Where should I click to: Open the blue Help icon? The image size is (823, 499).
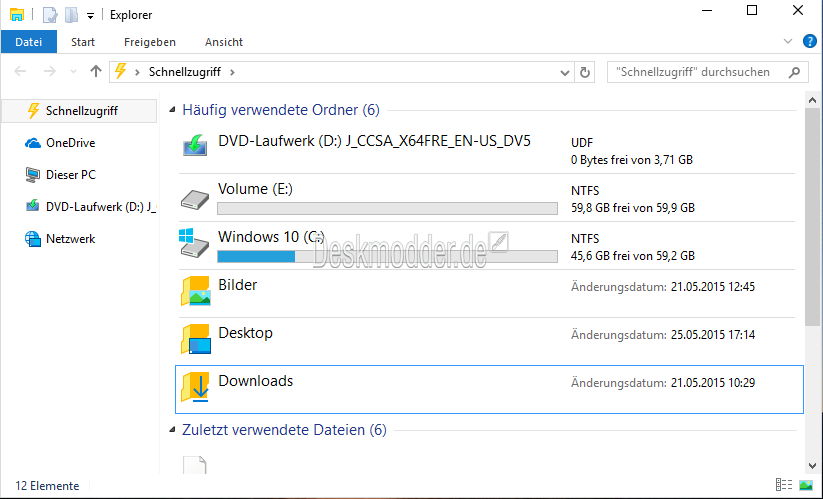(x=809, y=41)
